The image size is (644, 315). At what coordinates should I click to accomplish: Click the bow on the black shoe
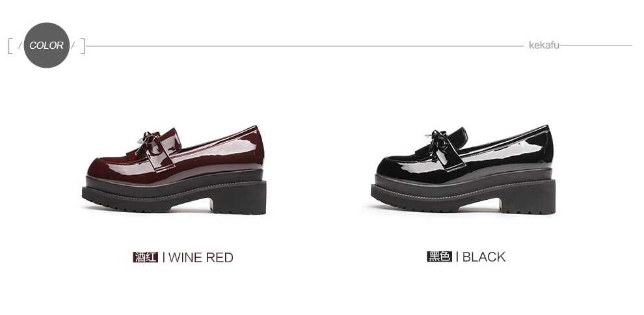point(437,142)
